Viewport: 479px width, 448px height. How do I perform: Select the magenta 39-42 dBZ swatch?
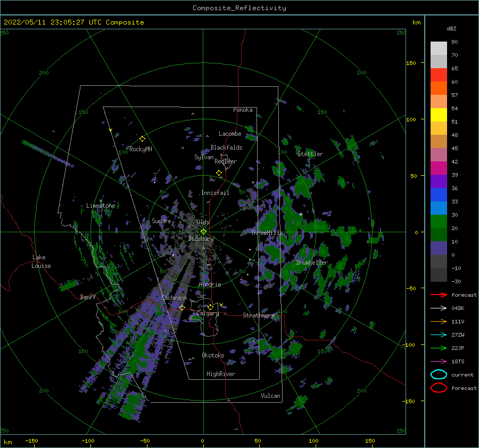click(x=439, y=168)
